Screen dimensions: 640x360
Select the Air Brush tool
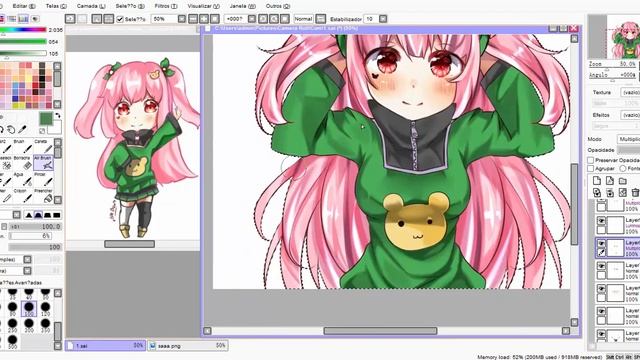click(x=43, y=163)
